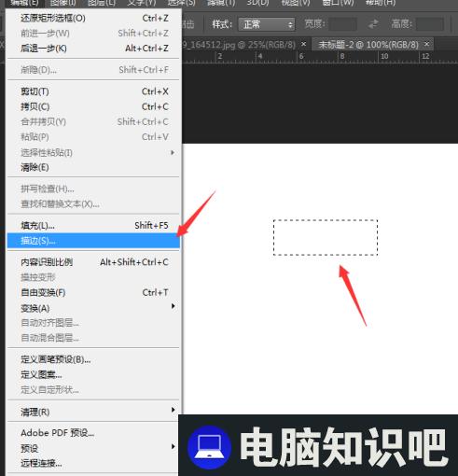458x476 pixels.
Task: Choose 拷贝(C) menu entry
Action: (93, 106)
